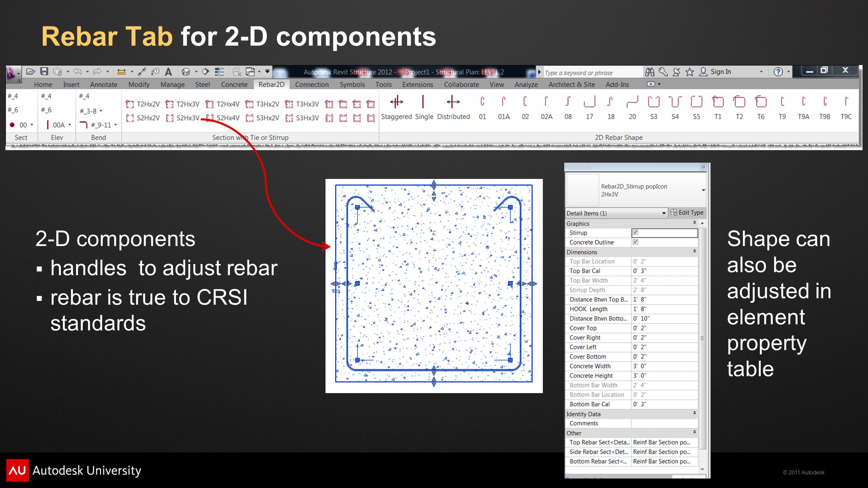Select tie shape T1
This screenshot has height=488, width=868.
coord(718,108)
